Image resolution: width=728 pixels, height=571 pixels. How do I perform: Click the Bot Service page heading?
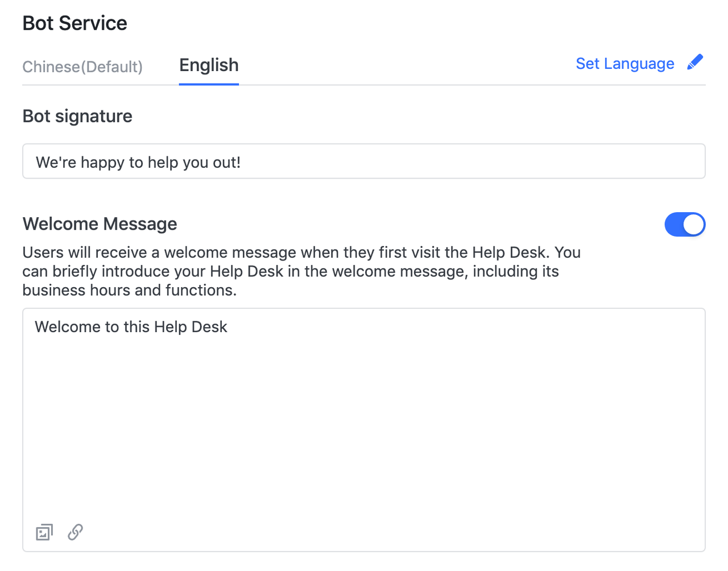(x=75, y=23)
